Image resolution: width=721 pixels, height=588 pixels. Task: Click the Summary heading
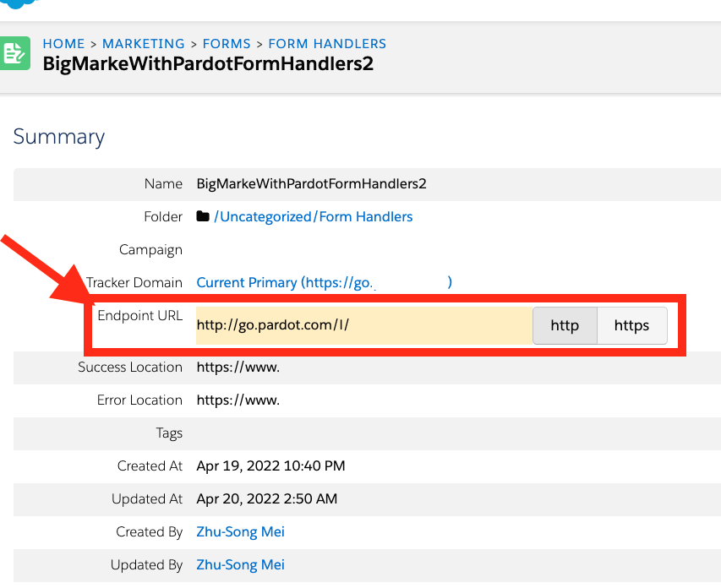click(59, 137)
